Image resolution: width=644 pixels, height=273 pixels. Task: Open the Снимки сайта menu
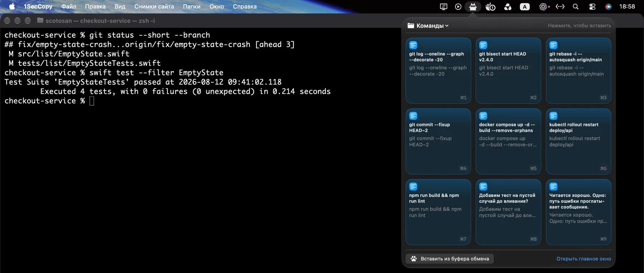click(154, 6)
